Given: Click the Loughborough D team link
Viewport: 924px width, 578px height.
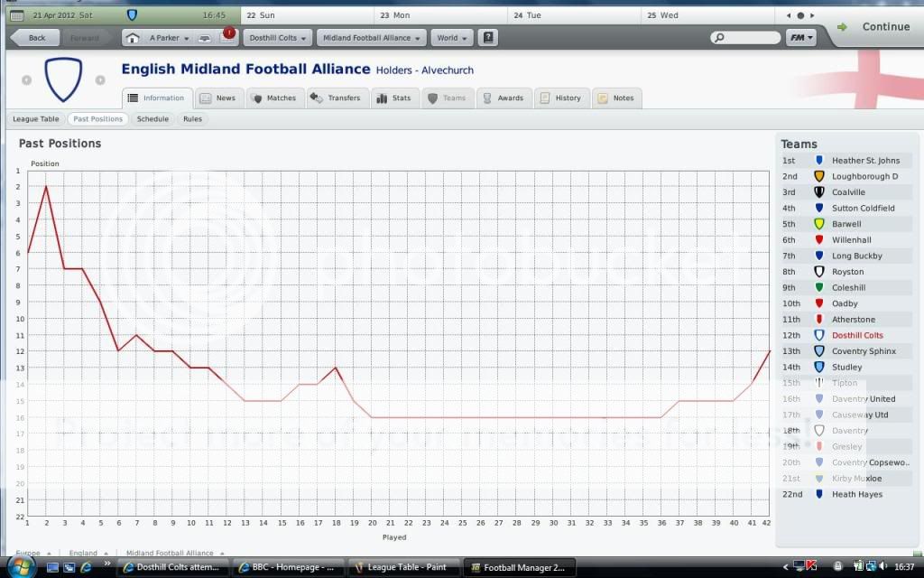Looking at the screenshot, I should coord(864,176).
